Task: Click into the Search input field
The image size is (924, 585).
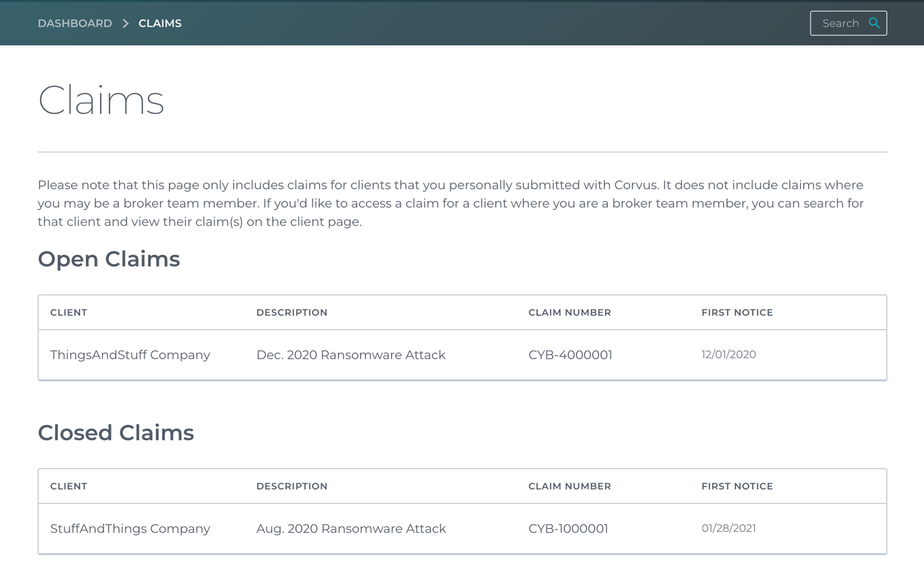Action: click(840, 24)
